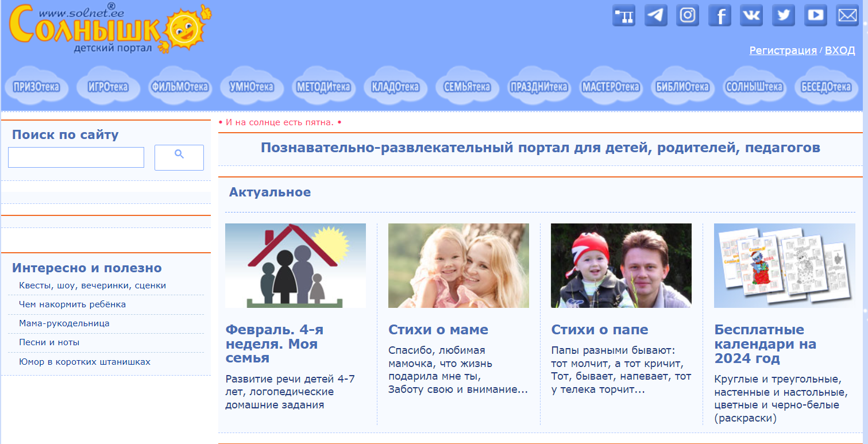
Task: Open the Стихи о папе headline
Action: pyautogui.click(x=599, y=330)
